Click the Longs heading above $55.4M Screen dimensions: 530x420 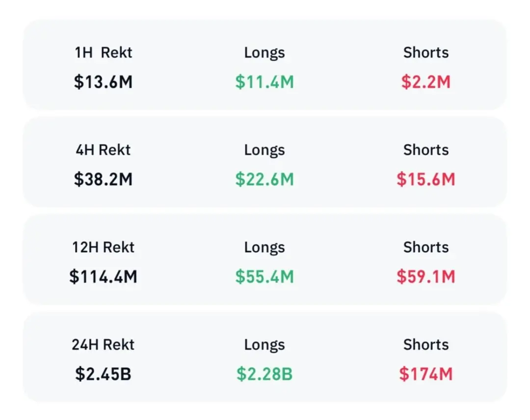pos(265,247)
